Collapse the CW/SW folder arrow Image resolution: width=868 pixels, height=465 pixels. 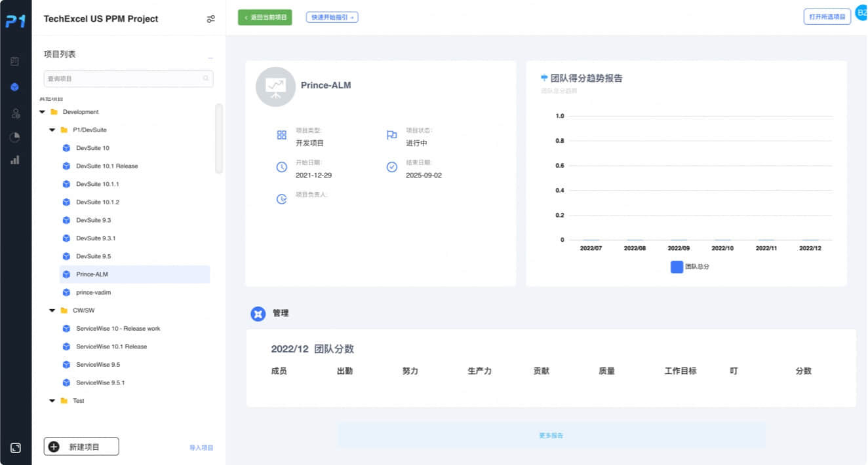52,310
